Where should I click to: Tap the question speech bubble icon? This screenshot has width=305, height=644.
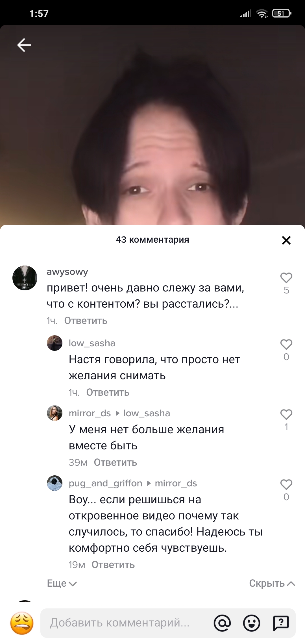[281, 623]
